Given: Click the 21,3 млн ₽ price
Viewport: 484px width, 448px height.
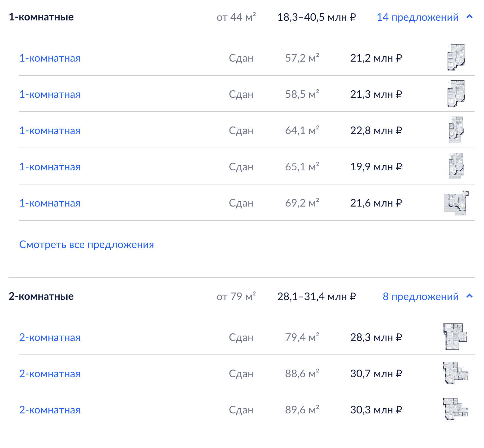Looking at the screenshot, I should click(x=376, y=94).
